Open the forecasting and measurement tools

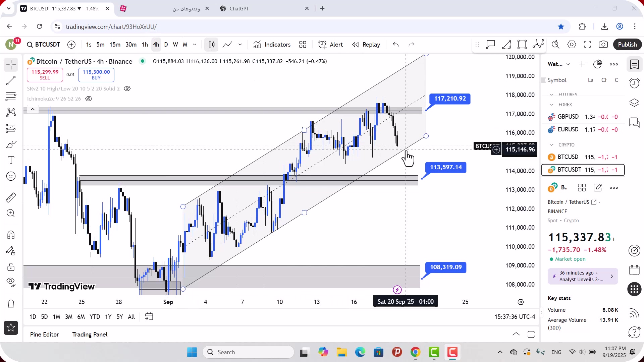point(11,128)
